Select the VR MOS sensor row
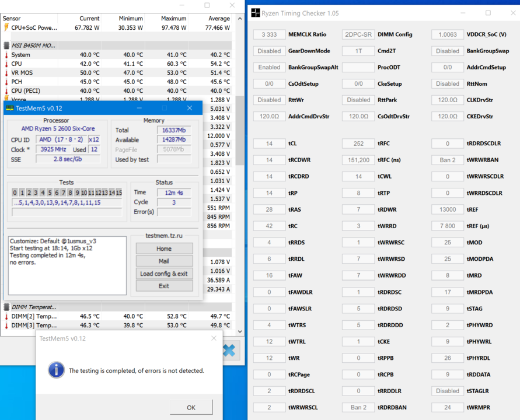520x420 pixels. coord(117,72)
